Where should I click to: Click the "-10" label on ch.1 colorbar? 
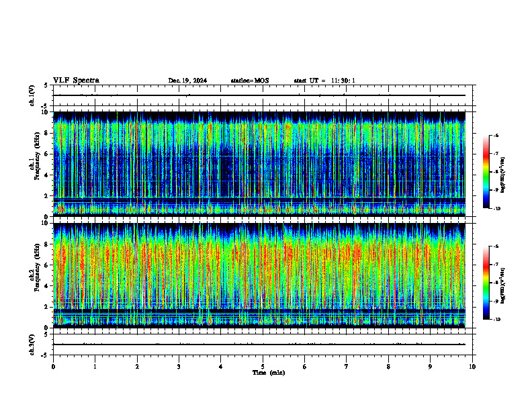497,208
